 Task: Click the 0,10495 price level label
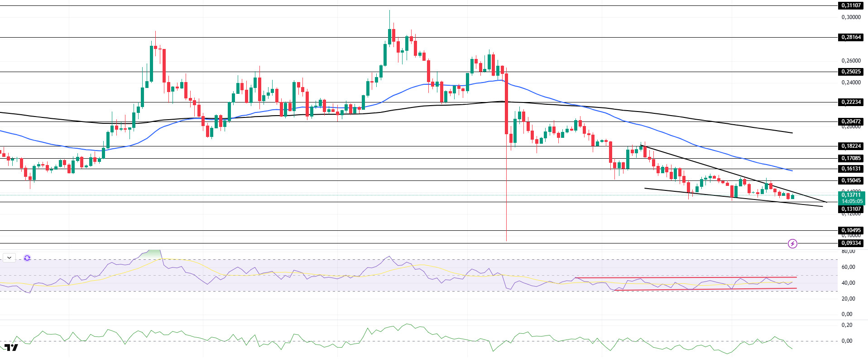(x=851, y=230)
